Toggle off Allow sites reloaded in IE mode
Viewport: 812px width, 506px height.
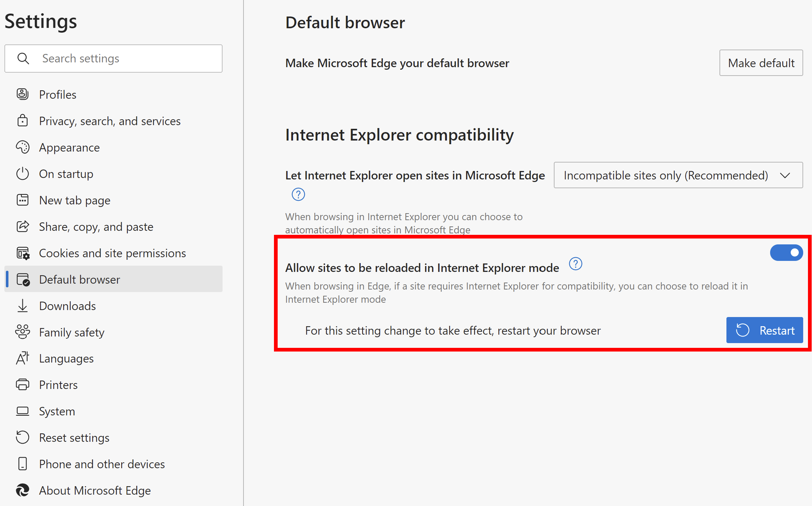coord(786,253)
